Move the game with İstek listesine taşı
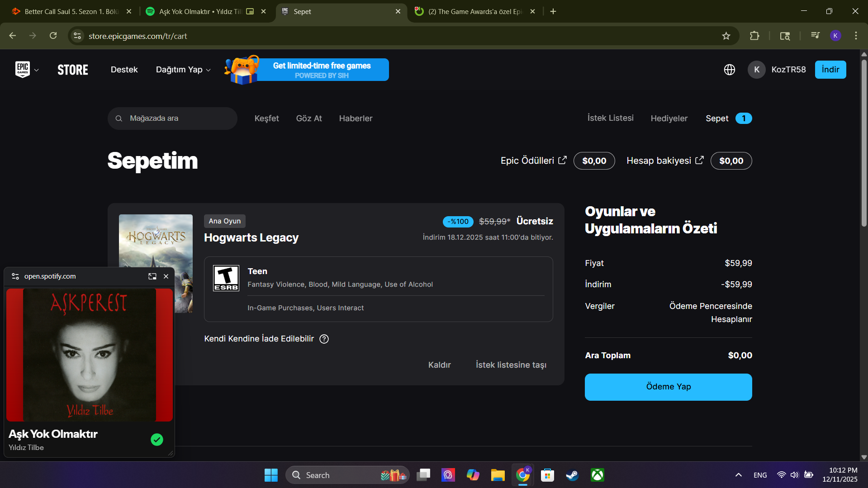The width and height of the screenshot is (868, 488). tap(511, 365)
